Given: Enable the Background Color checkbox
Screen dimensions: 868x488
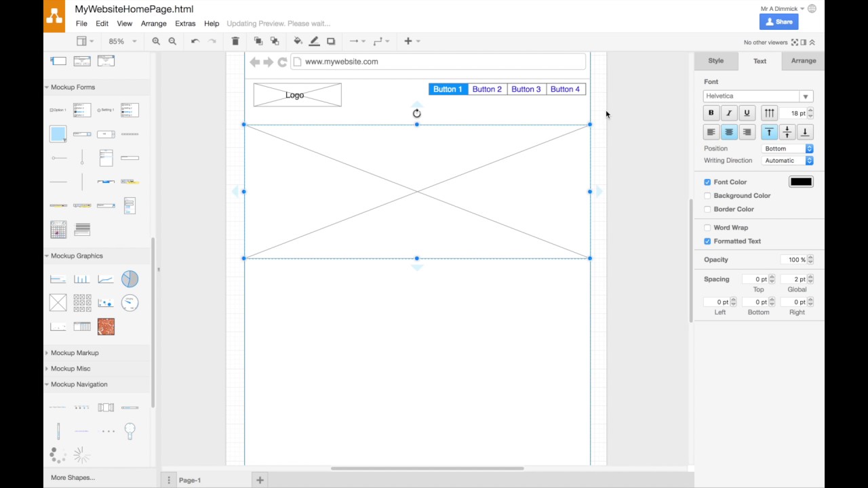Looking at the screenshot, I should [707, 195].
